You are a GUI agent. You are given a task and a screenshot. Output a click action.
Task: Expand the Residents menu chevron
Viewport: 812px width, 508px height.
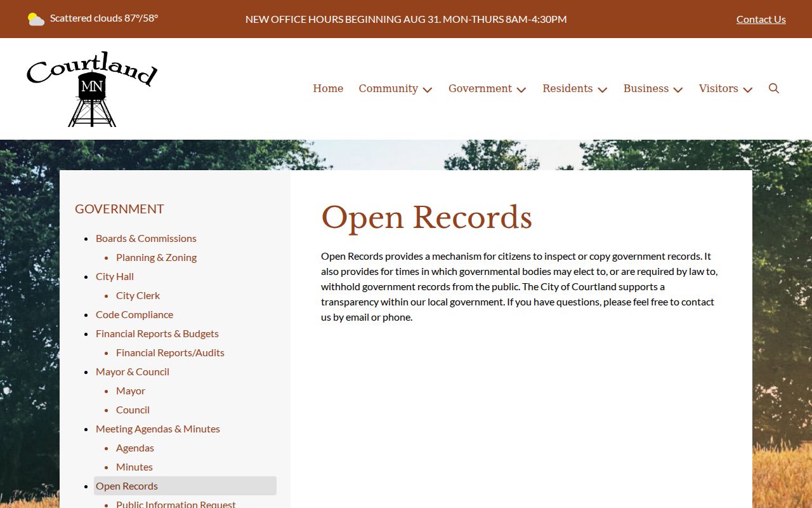[603, 90]
